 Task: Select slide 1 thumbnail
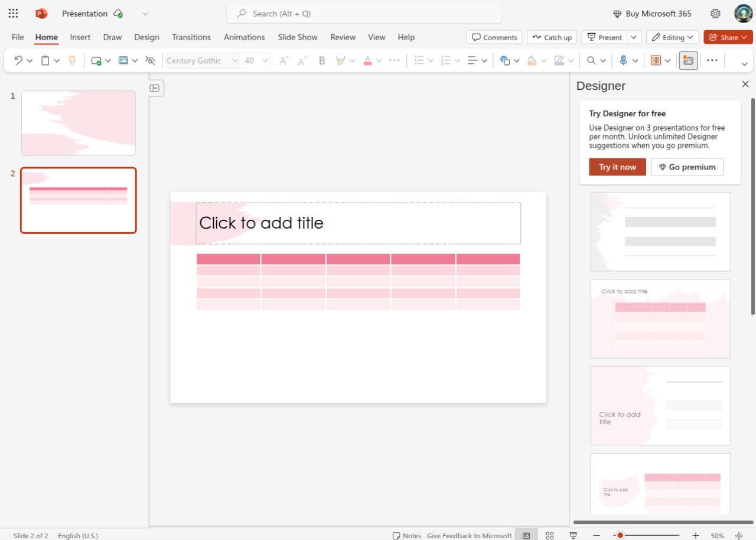tap(79, 123)
